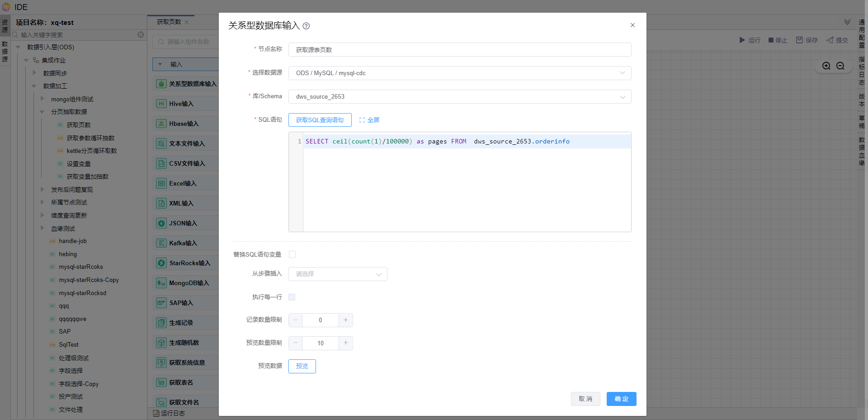
Task: Open the 从步骤插入 dropdown
Action: 337,274
